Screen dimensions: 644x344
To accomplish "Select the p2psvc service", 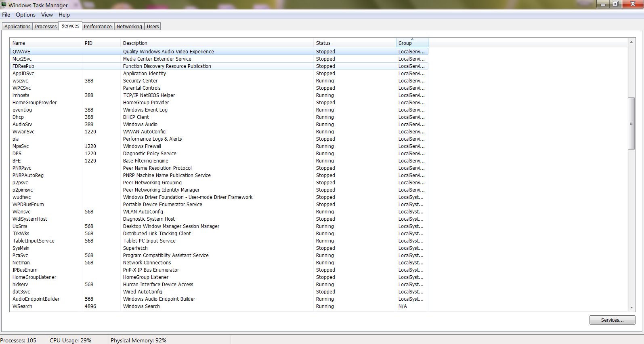I will (219, 182).
